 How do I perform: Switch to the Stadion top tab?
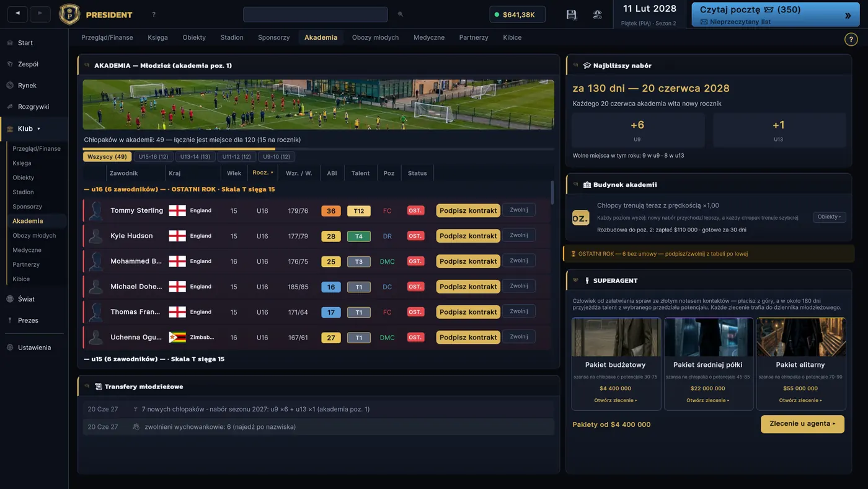click(x=232, y=37)
